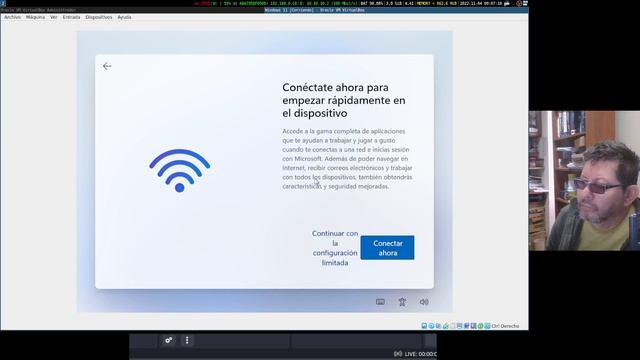
Task: Open the on-screen keyboard icon in setup
Action: click(x=380, y=302)
